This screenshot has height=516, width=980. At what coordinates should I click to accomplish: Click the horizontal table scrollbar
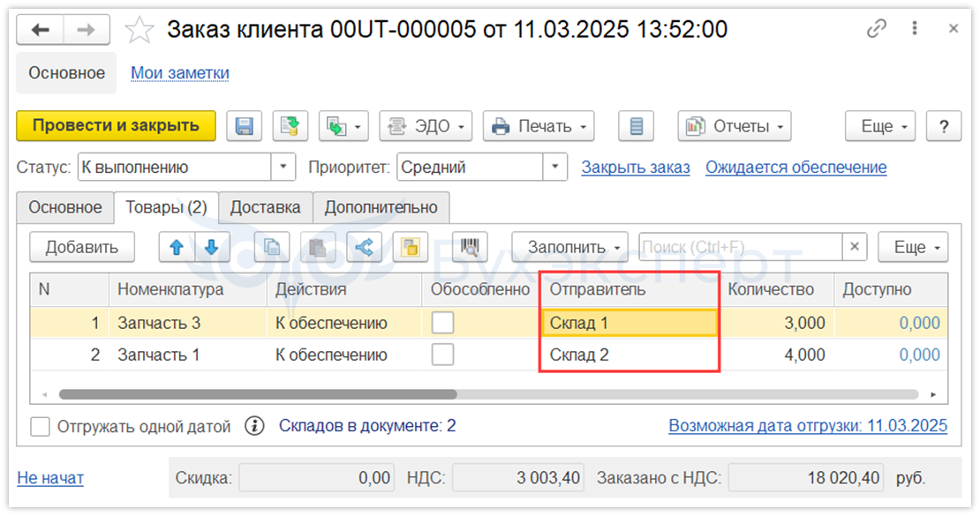coord(258,395)
